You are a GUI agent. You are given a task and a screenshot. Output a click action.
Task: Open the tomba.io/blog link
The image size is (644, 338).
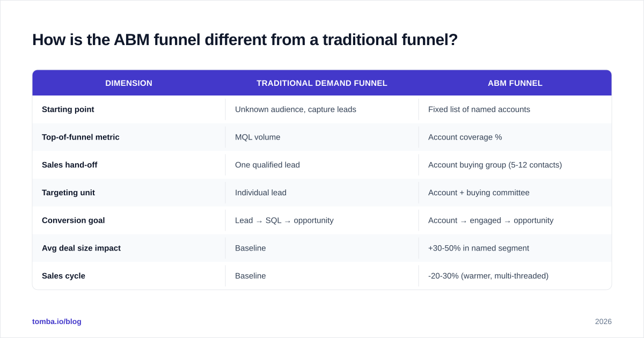tap(57, 321)
